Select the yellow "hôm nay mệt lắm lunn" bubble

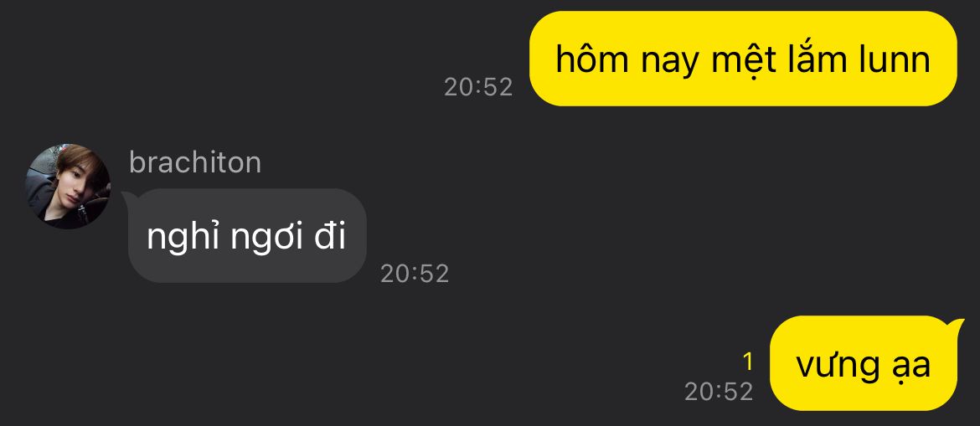pos(743,59)
